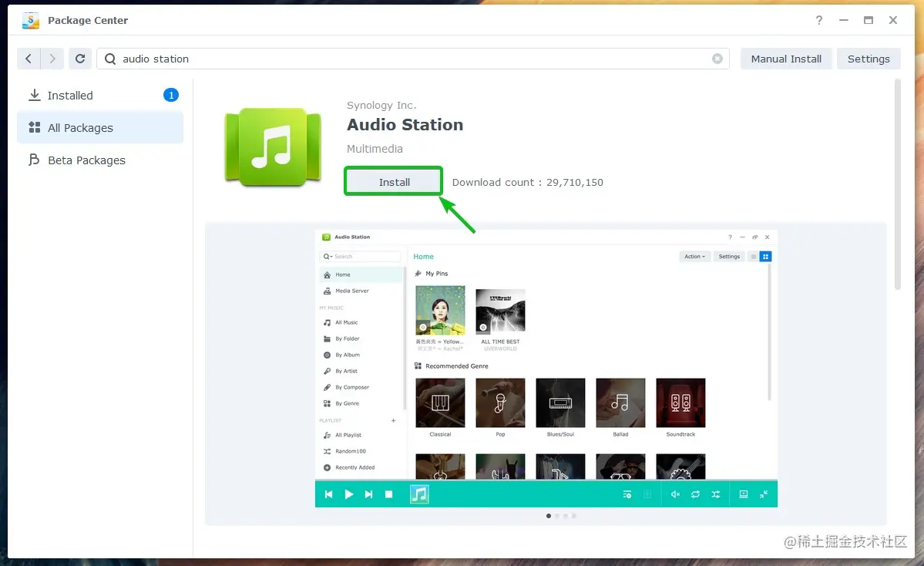924x566 pixels.
Task: Click the download count text
Action: pyautogui.click(x=527, y=183)
